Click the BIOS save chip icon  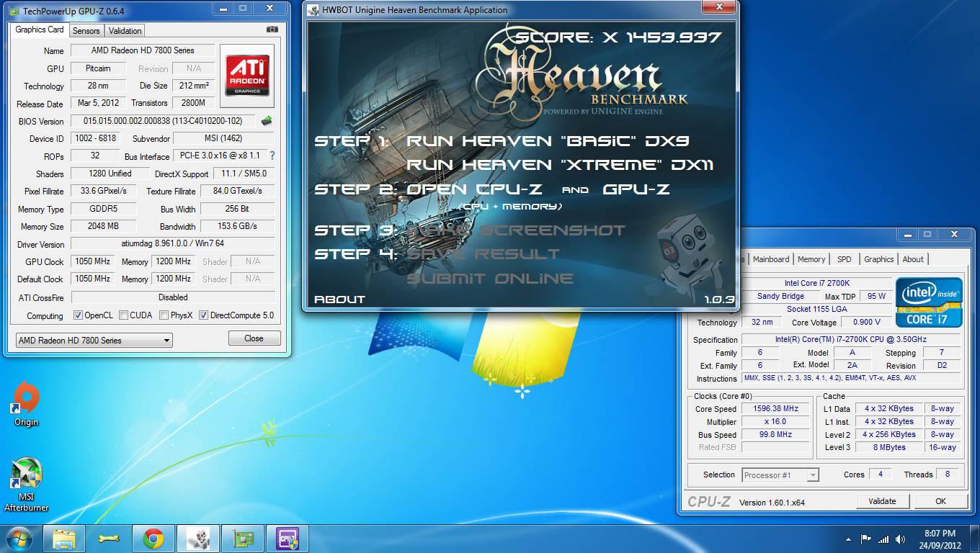click(267, 121)
